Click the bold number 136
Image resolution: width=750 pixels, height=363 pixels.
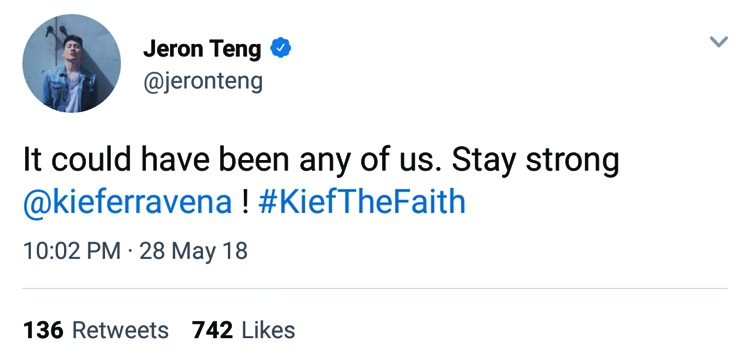click(43, 330)
